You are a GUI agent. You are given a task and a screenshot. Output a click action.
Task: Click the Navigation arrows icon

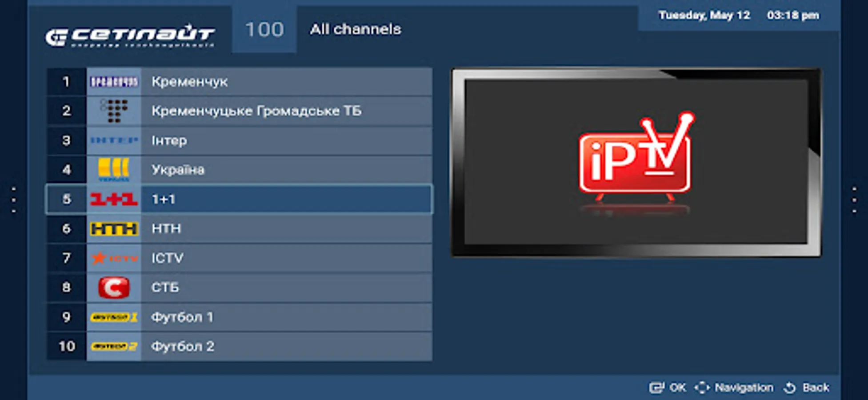(702, 388)
